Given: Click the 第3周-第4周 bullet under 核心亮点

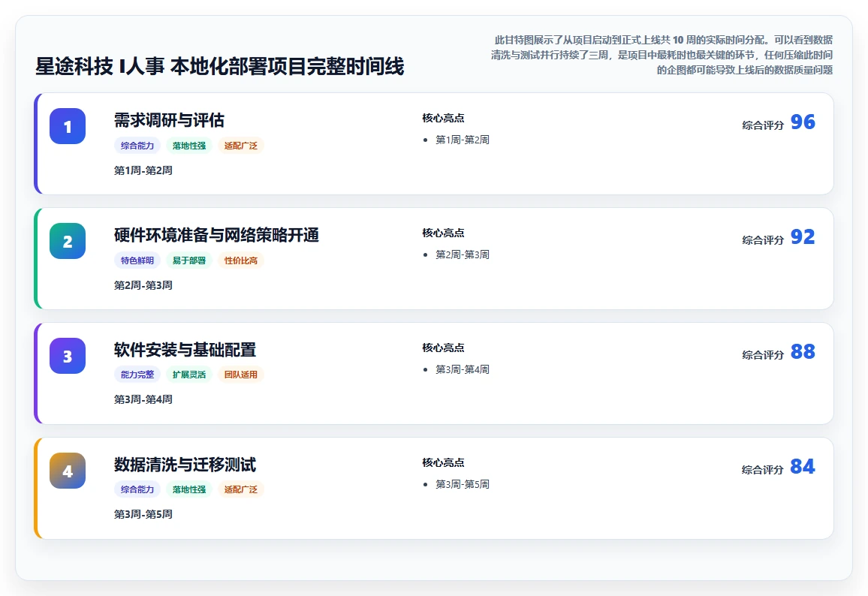Looking at the screenshot, I should (x=463, y=369).
